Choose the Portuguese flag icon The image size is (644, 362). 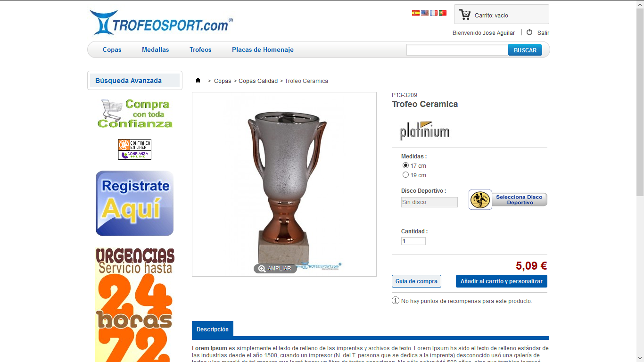[x=443, y=13]
